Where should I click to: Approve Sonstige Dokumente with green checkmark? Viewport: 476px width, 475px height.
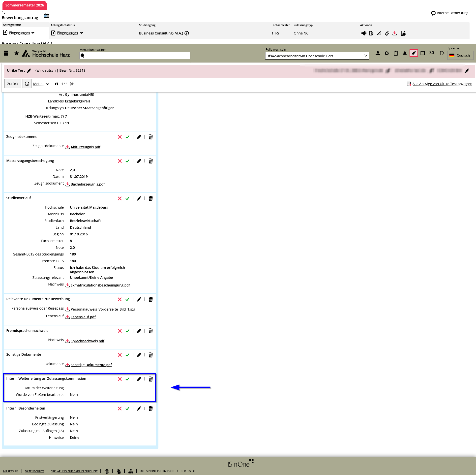pos(127,355)
